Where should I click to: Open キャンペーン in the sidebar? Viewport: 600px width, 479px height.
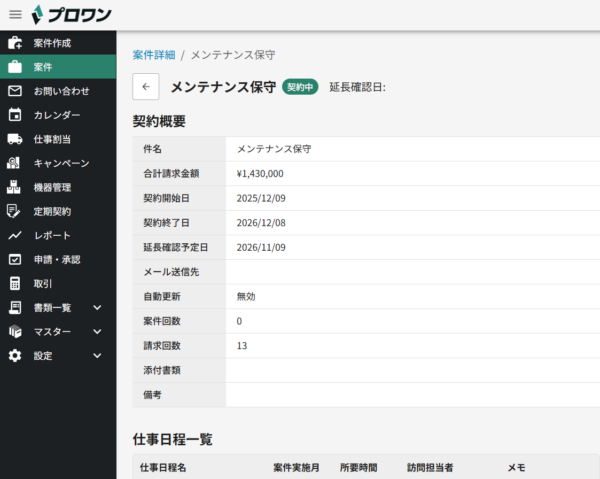(x=61, y=163)
